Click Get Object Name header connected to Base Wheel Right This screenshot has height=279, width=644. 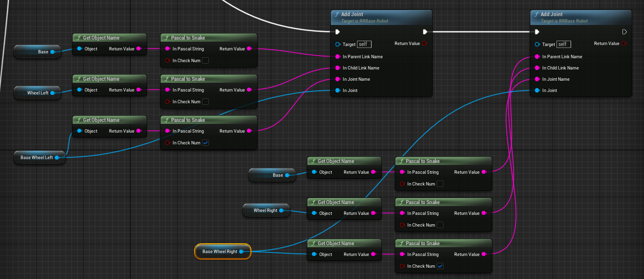coord(344,243)
